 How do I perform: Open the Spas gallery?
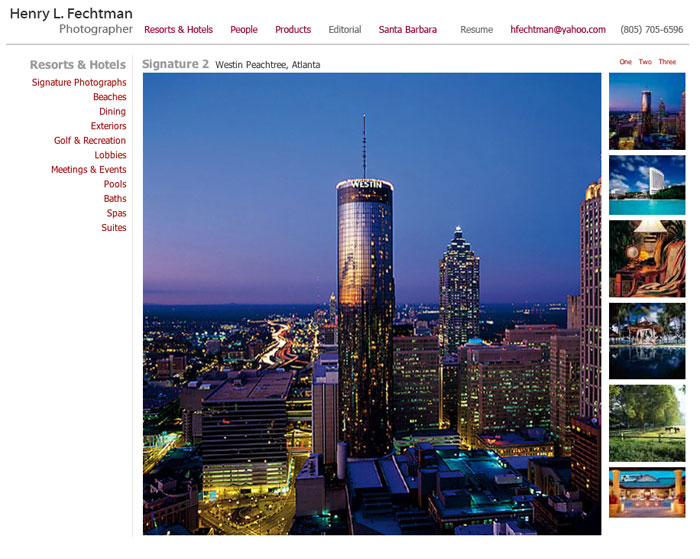coord(116,213)
